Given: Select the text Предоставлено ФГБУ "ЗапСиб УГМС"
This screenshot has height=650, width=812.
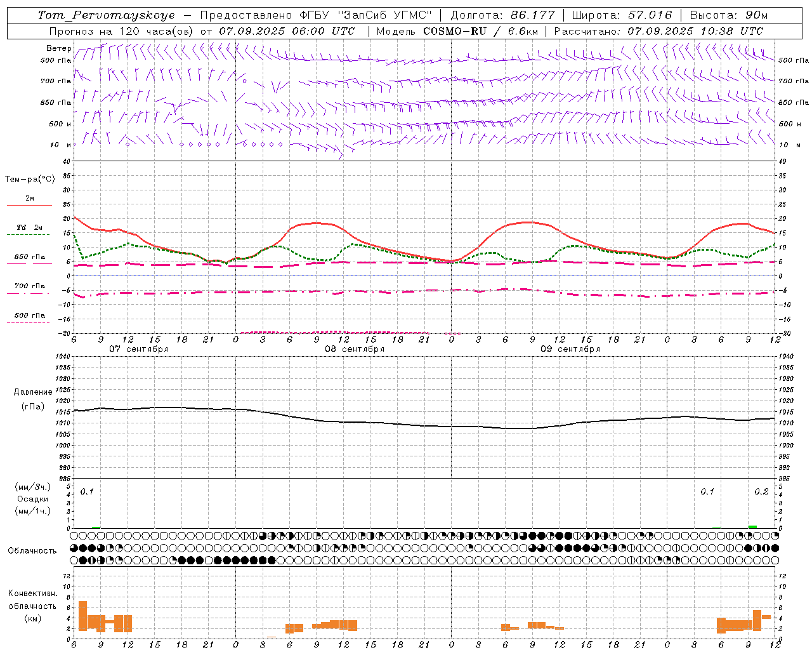Looking at the screenshot, I should coord(316,15).
